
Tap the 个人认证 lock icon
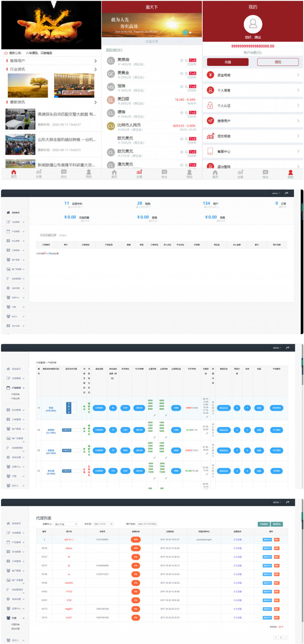coord(210,106)
